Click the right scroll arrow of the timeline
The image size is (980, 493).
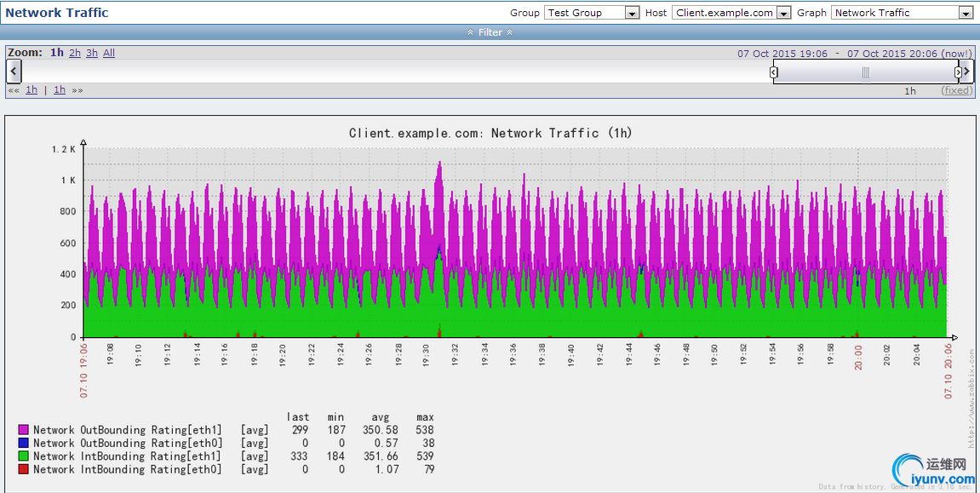click(x=966, y=72)
